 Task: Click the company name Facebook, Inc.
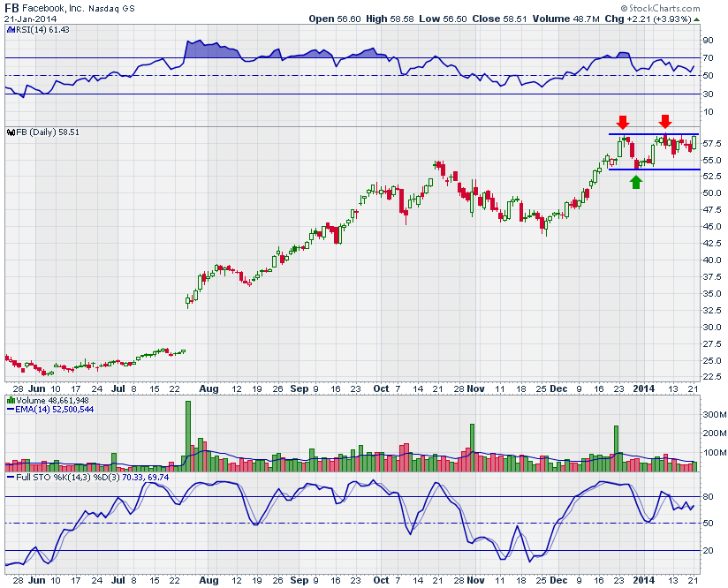tap(53, 8)
